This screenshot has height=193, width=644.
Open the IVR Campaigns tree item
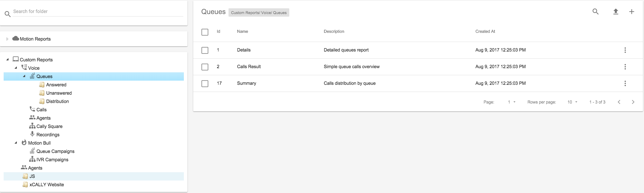pos(52,160)
